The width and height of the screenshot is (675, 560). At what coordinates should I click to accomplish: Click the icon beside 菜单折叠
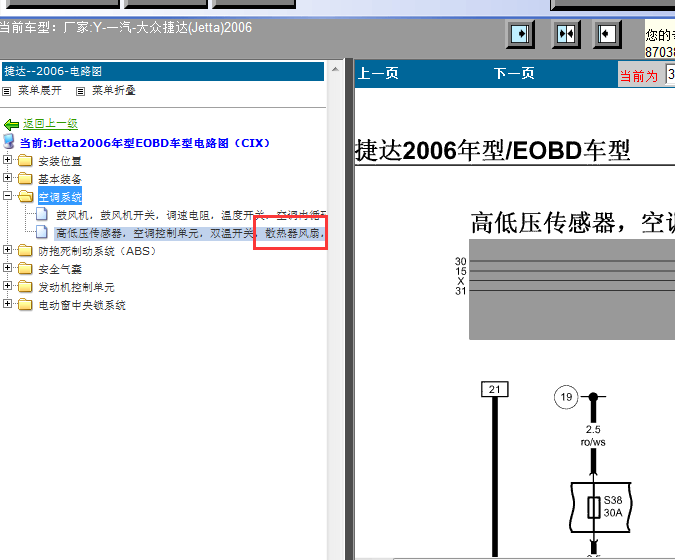pos(81,91)
